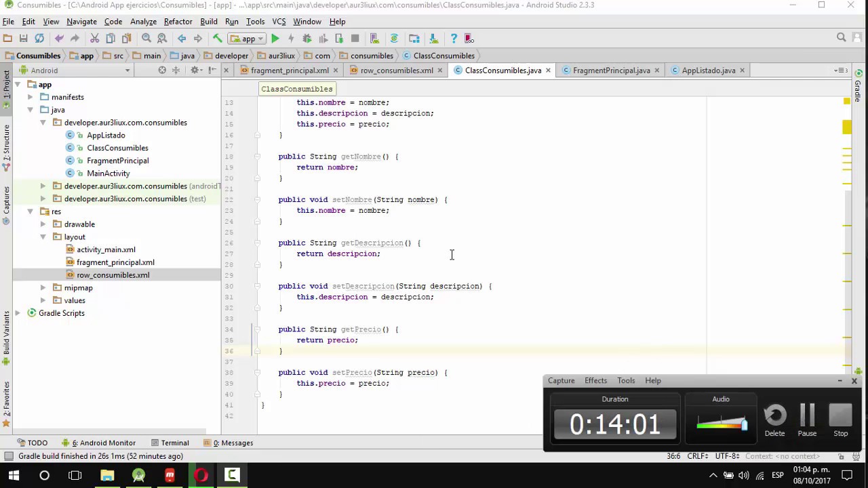Expand the drawable folder node
868x488 pixels.
pyautogui.click(x=43, y=224)
